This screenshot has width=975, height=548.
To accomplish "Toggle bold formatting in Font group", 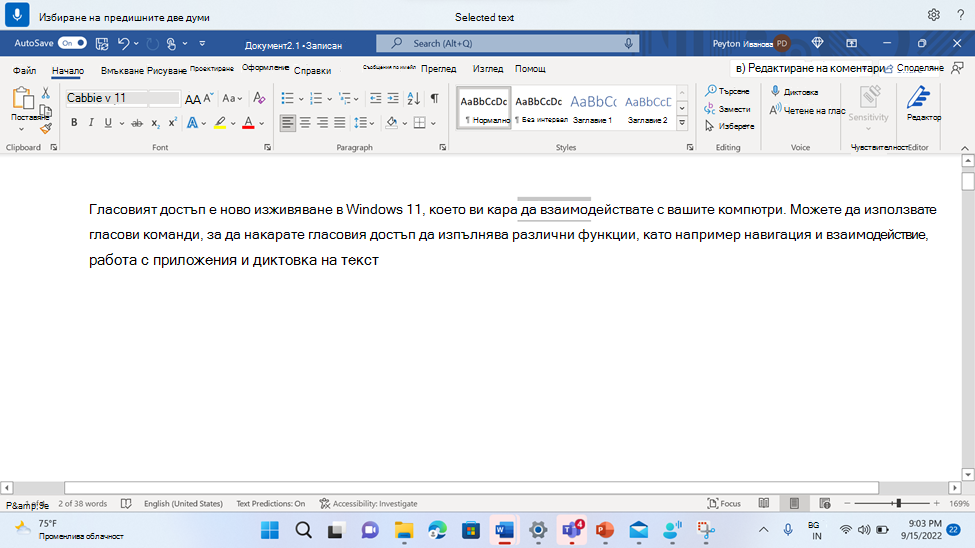I will click(74, 123).
